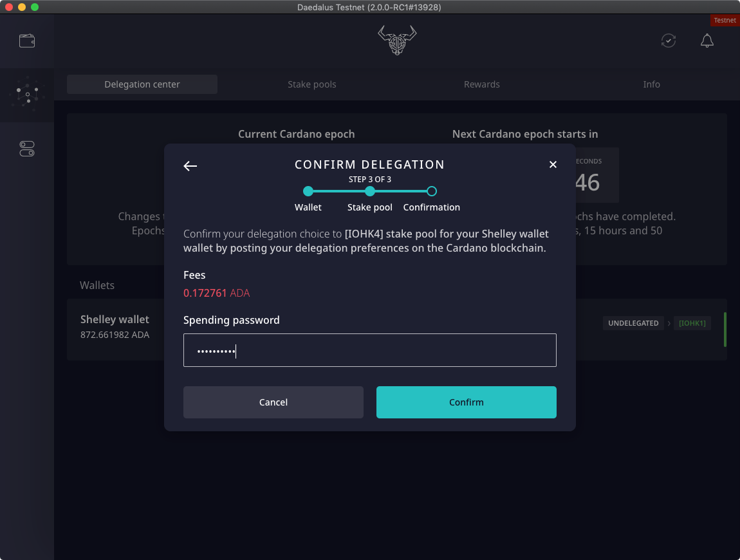Focus the spending password field
Viewport: 740px width, 560px height.
pos(370,350)
